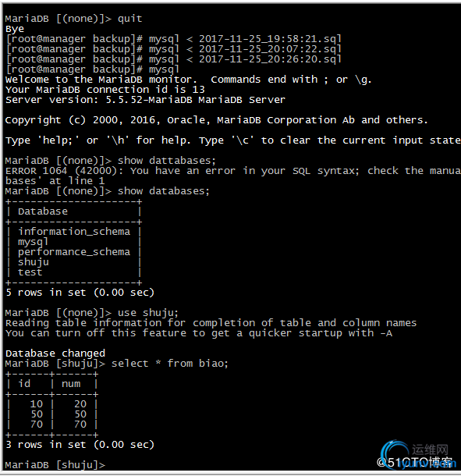Click the 'Server version: 5.5.52-MariaDB' line
461x476 pixels.
[x=145, y=100]
